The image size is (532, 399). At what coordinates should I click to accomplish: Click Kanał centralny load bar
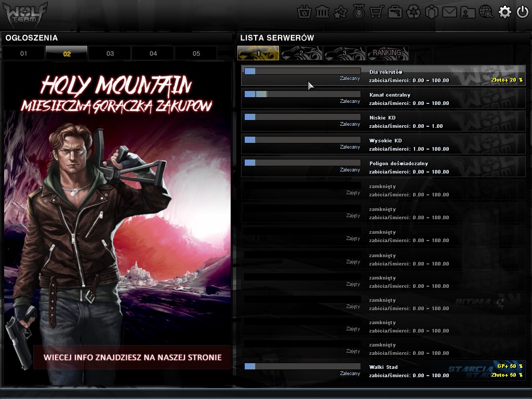click(302, 94)
